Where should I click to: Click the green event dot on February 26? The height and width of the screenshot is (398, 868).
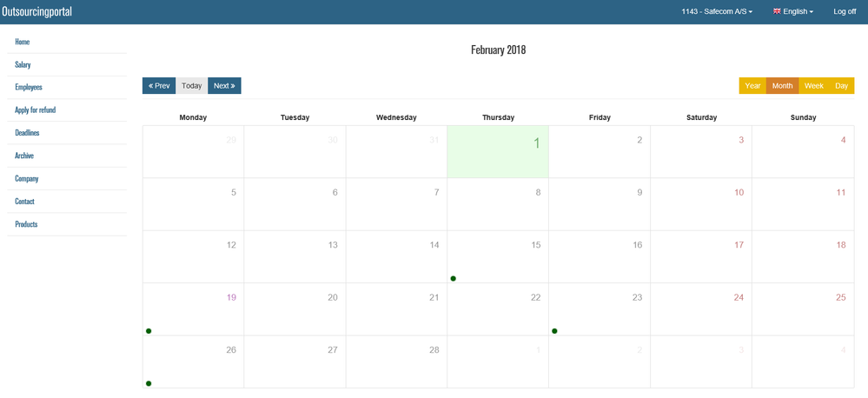point(149,383)
